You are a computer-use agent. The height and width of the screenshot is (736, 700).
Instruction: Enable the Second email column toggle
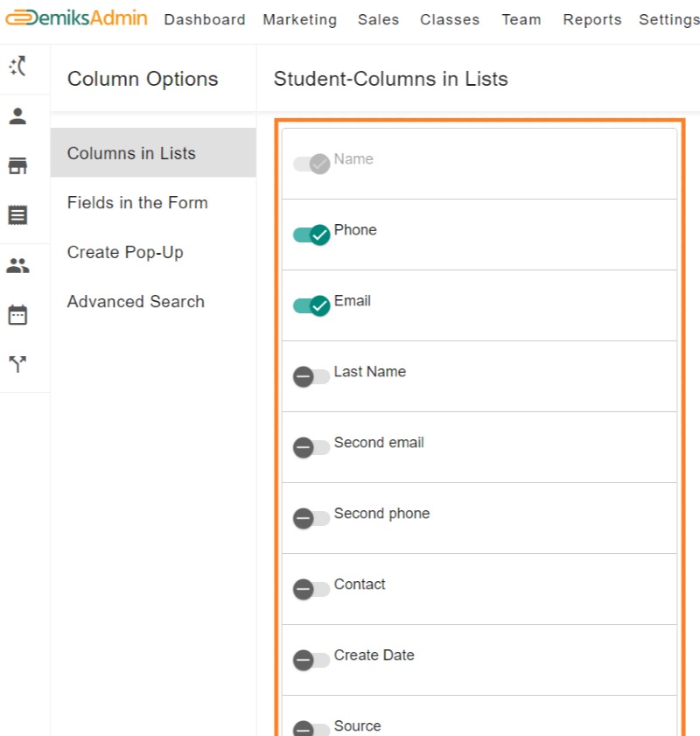tap(311, 447)
